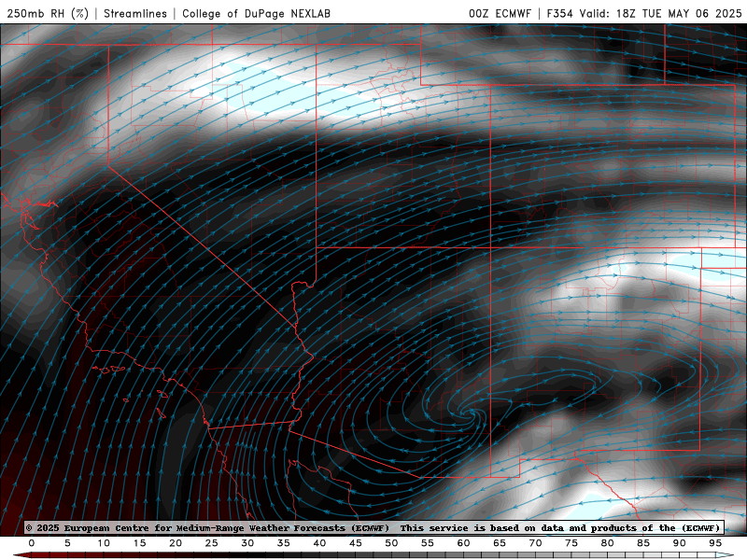Click the "75" value on the color scale
The width and height of the screenshot is (747, 560).
(x=571, y=543)
